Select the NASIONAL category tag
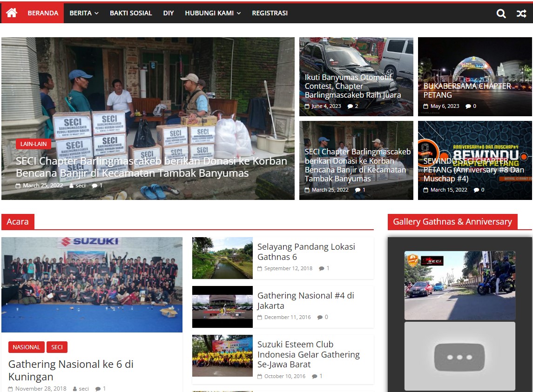This screenshot has height=392, width=533. [26, 347]
